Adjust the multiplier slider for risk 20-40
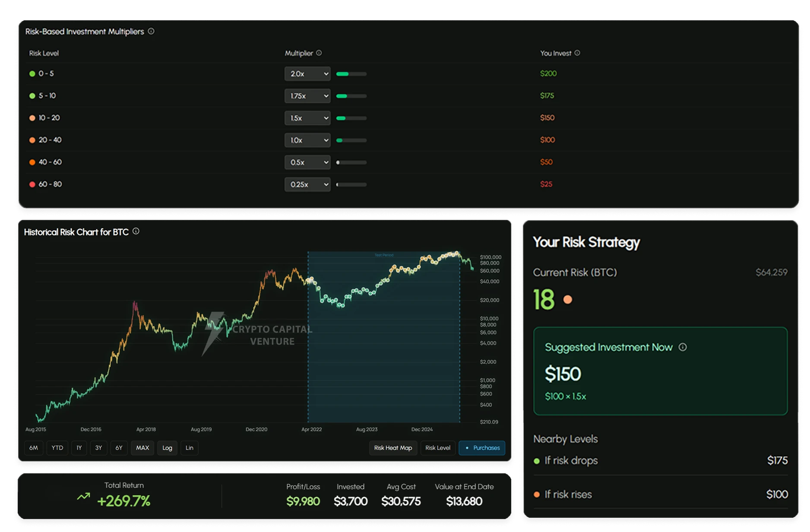The image size is (810, 532). [351, 140]
